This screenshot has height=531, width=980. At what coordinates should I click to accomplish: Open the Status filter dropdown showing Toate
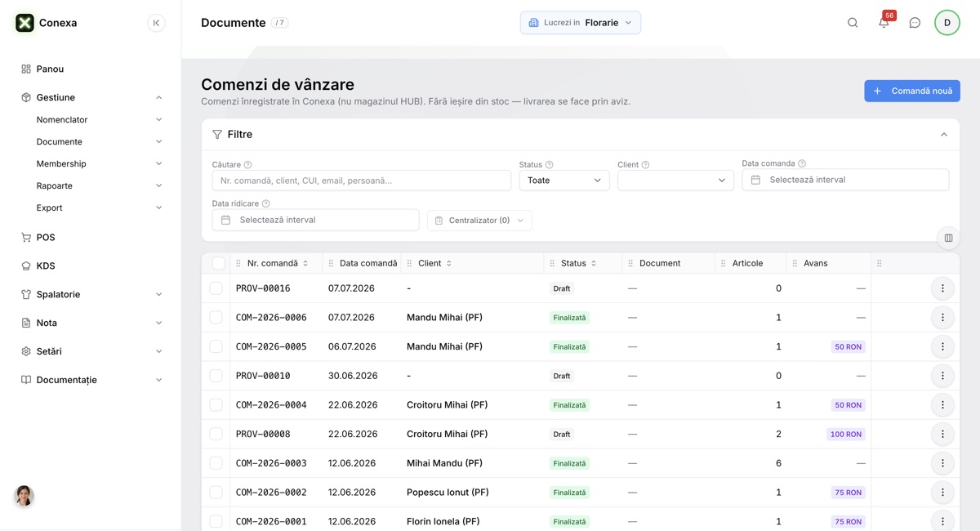(x=564, y=181)
